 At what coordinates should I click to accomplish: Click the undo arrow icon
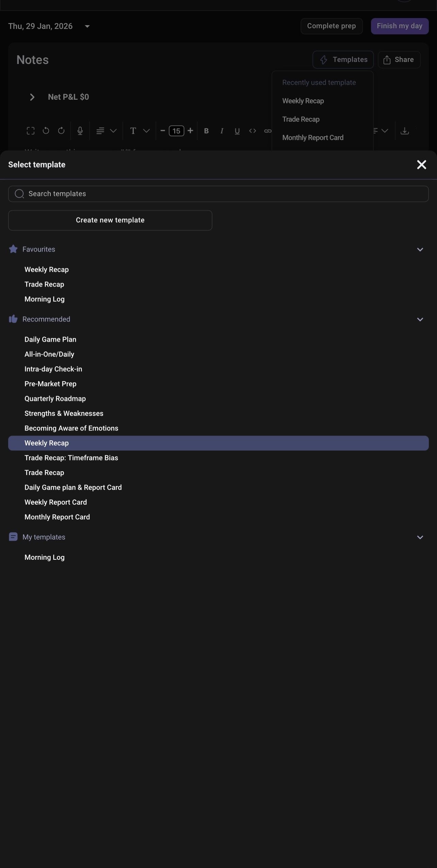(x=46, y=131)
